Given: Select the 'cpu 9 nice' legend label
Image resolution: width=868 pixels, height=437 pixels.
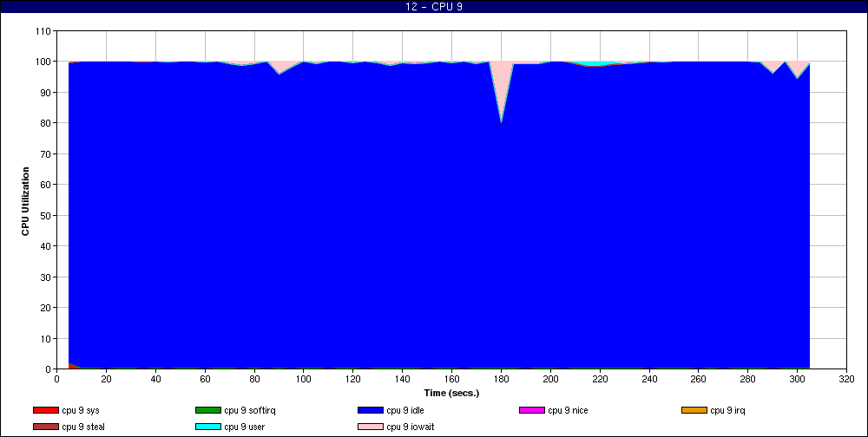Looking at the screenshot, I should coord(568,411).
